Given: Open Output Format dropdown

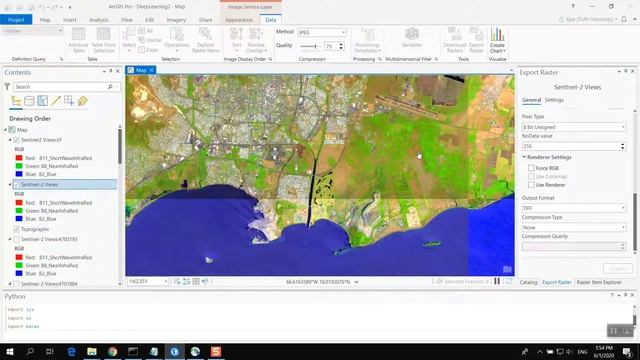Looking at the screenshot, I should point(574,208).
